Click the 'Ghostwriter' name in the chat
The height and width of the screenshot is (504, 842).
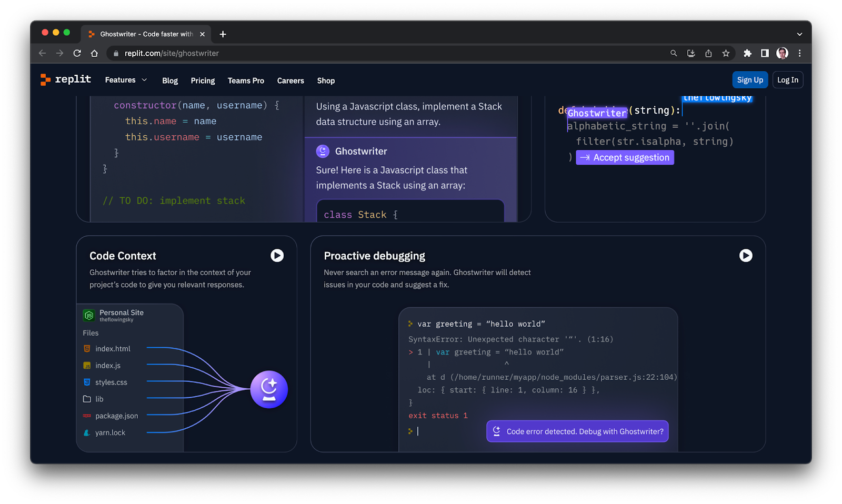coord(361,152)
